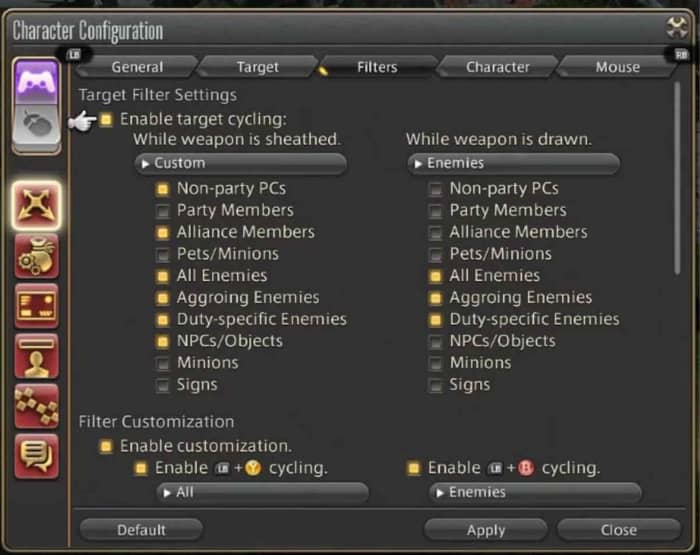The height and width of the screenshot is (555, 700).
Task: Open the Display Name Settings person icon
Action: (x=36, y=355)
